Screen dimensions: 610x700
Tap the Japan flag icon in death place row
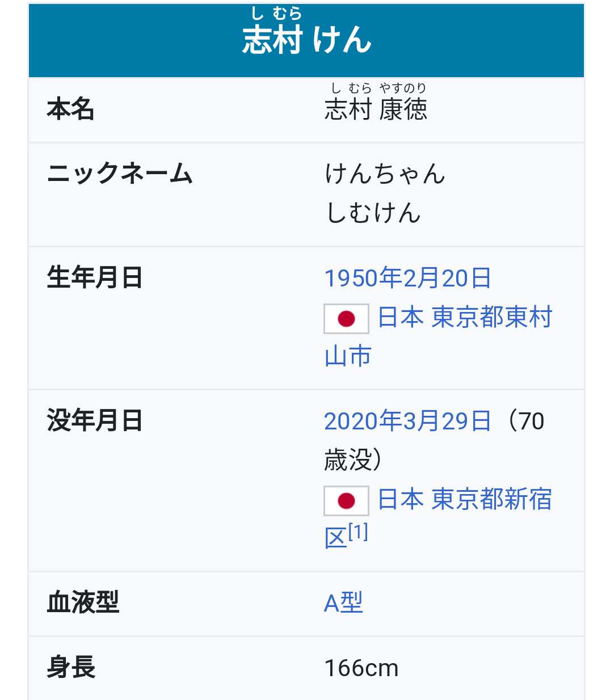pos(346,501)
